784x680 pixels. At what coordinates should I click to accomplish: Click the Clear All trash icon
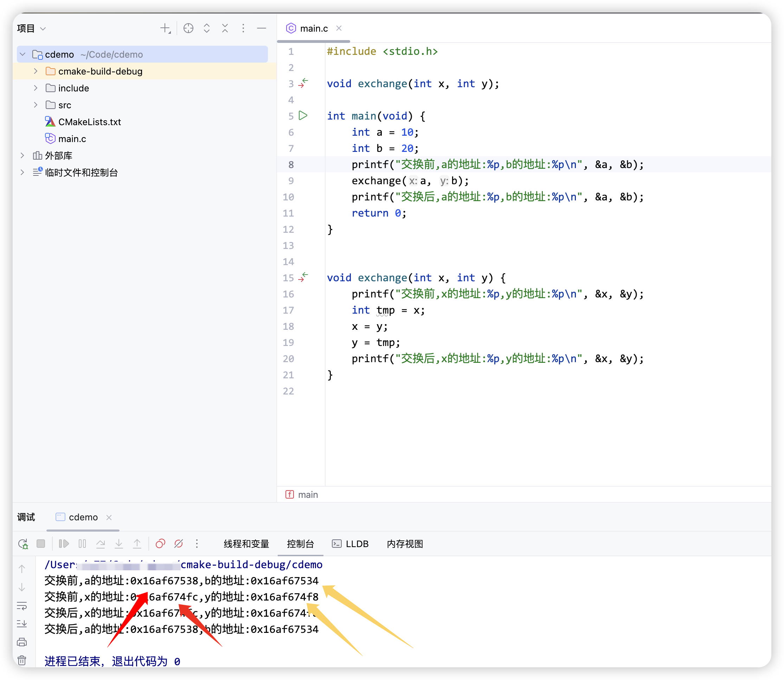point(22,660)
